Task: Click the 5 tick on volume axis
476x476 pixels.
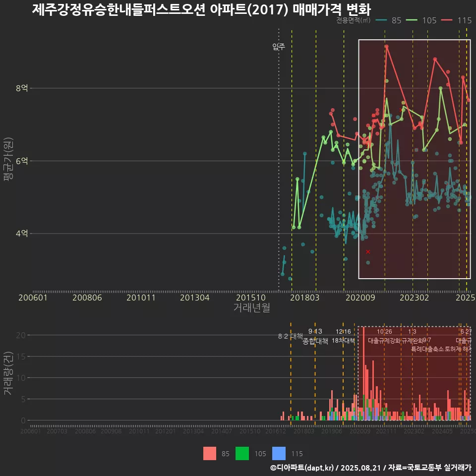Action: 23,399
